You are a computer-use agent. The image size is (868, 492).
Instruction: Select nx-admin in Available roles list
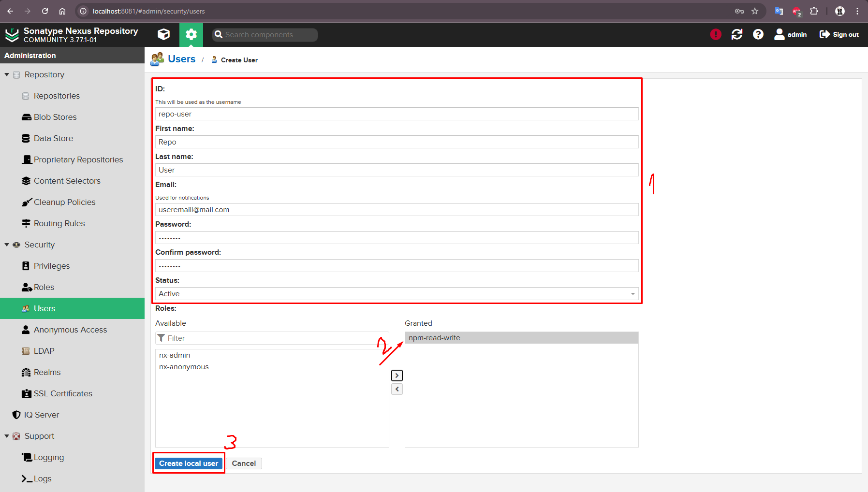click(x=175, y=355)
